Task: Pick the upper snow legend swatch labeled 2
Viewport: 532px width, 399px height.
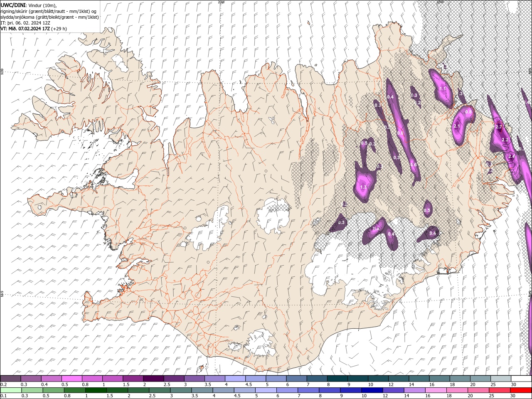Action: (153, 379)
